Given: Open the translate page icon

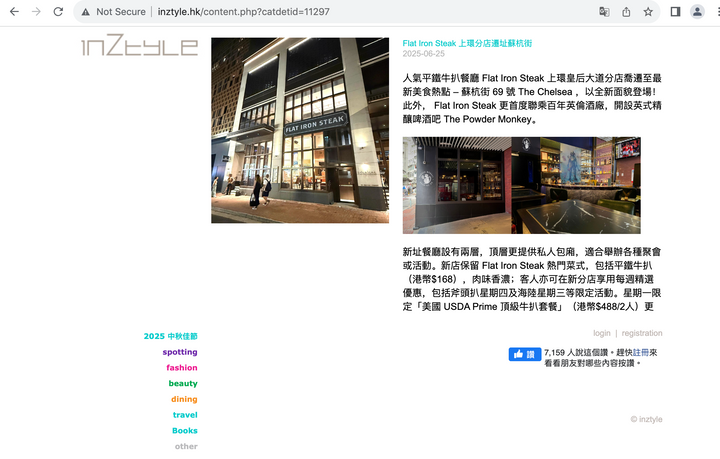Looking at the screenshot, I should (x=604, y=11).
